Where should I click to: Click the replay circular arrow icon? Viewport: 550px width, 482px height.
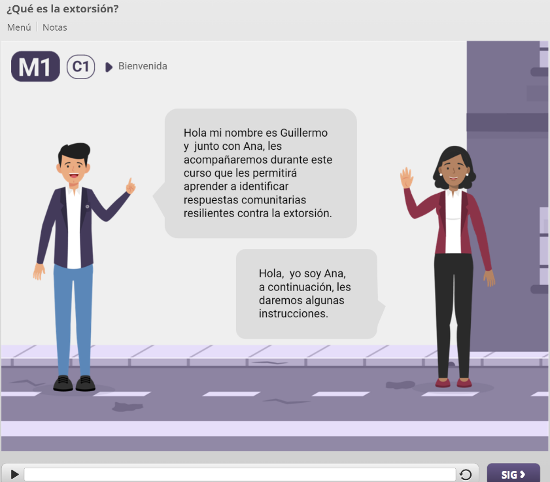[x=465, y=475]
